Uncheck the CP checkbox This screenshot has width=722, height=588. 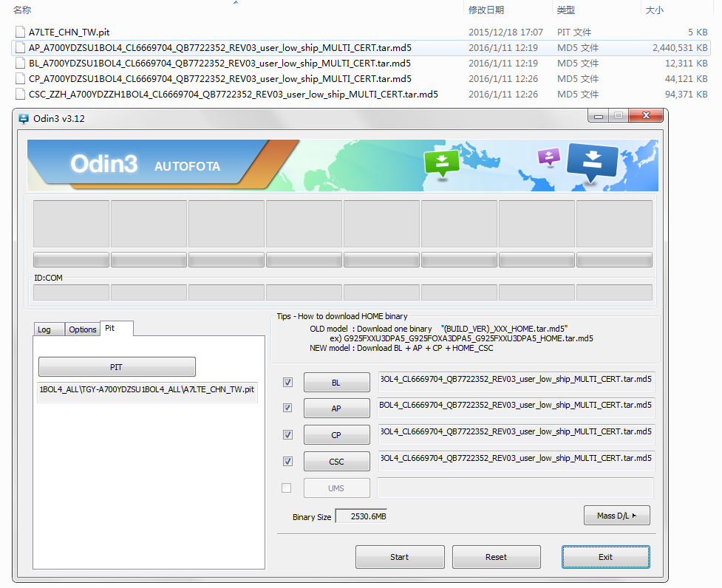point(287,435)
